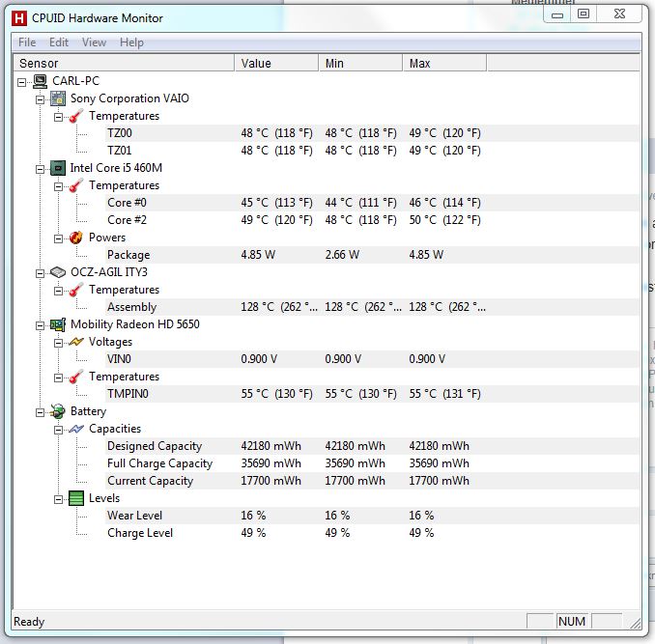Image resolution: width=655 pixels, height=644 pixels.
Task: Open the Help menu
Action: coord(131,42)
